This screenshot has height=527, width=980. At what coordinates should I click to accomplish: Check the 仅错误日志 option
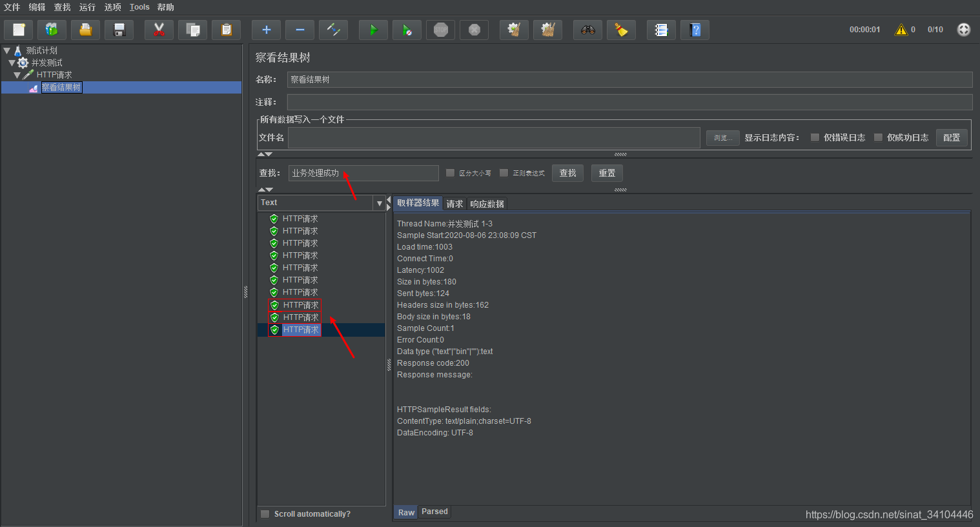tap(815, 137)
